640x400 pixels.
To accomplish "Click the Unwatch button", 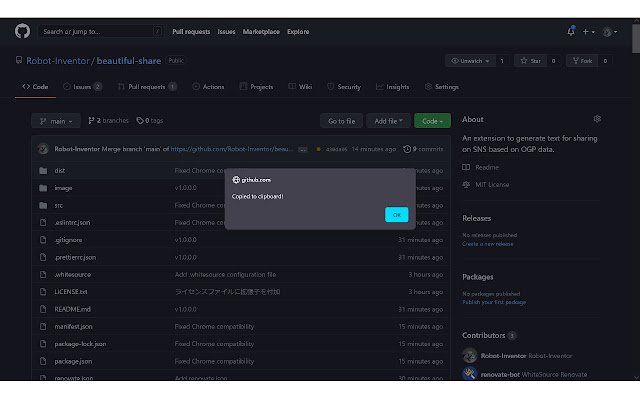I will point(470,61).
